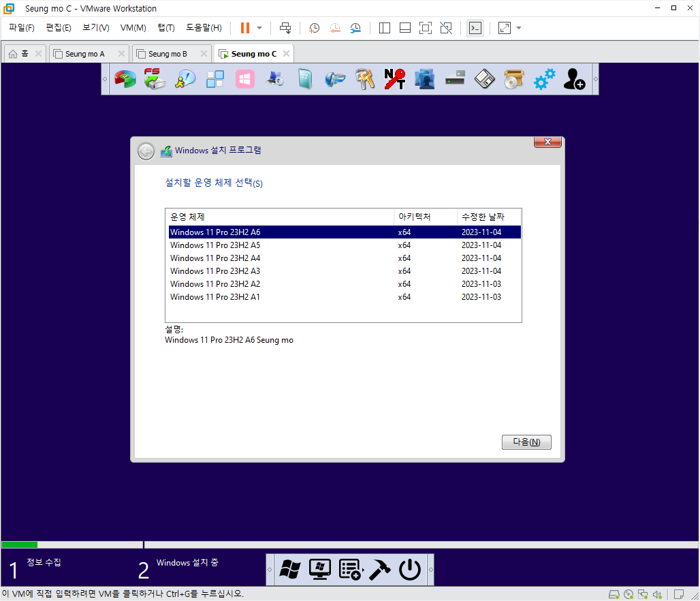Screen dimensions: 700x601
Task: Click the 다음(N) next button
Action: click(x=526, y=442)
